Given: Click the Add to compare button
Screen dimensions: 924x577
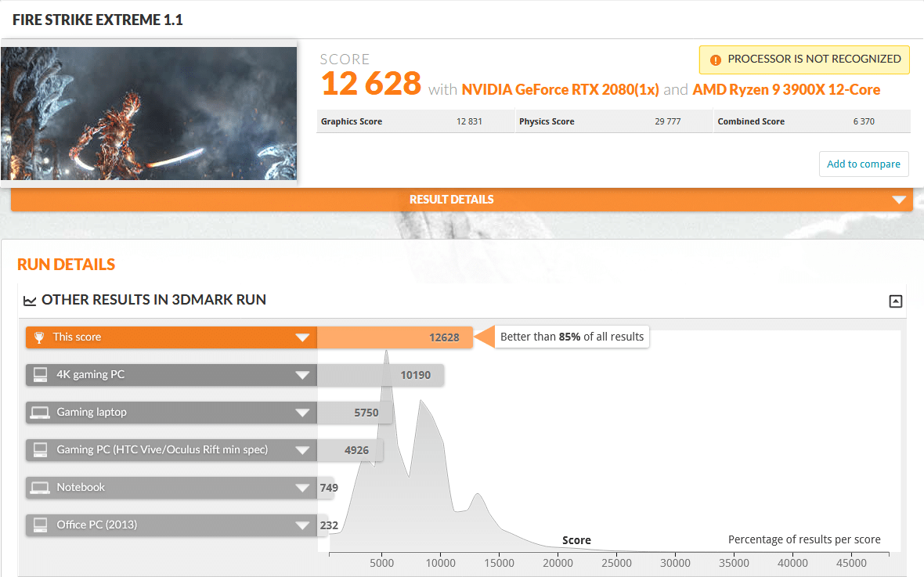Looking at the screenshot, I should tap(864, 164).
